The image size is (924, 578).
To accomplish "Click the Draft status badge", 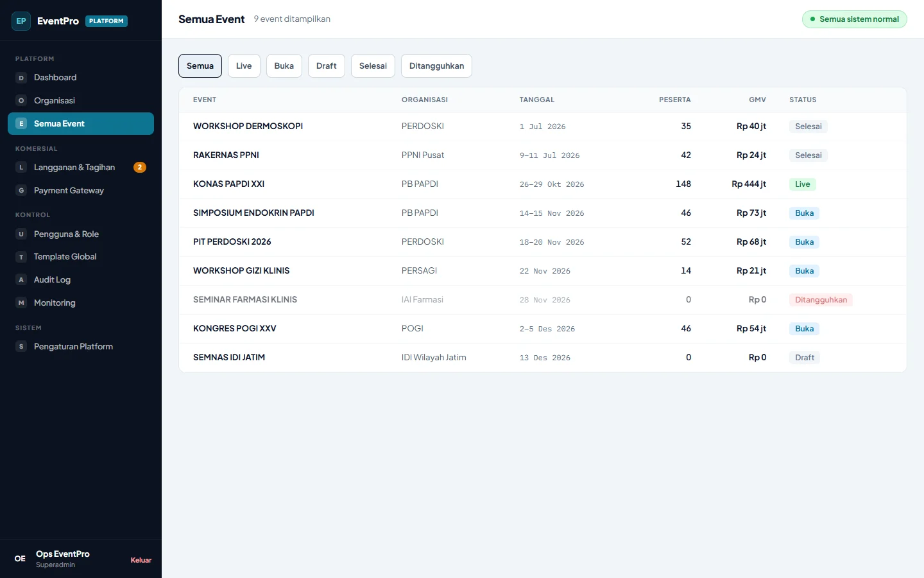I will (805, 358).
